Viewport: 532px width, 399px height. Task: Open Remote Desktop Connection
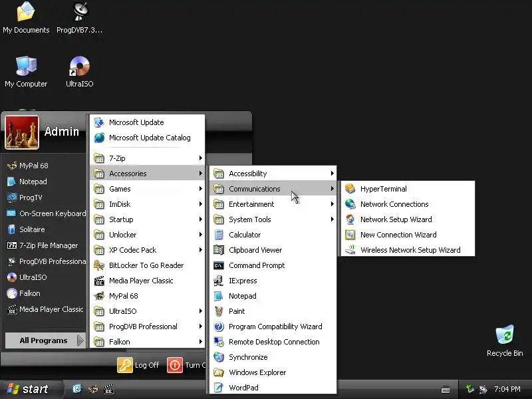click(x=273, y=342)
